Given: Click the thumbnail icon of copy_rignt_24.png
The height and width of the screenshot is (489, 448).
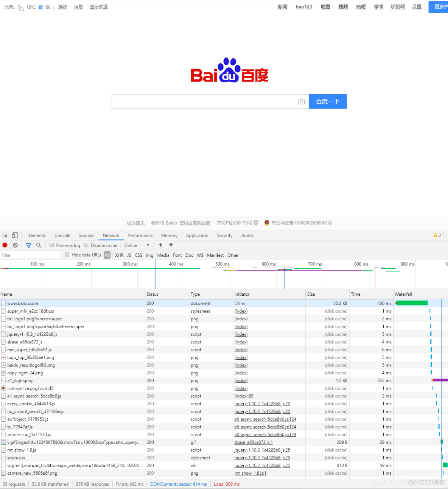Looking at the screenshot, I should 3,373.
